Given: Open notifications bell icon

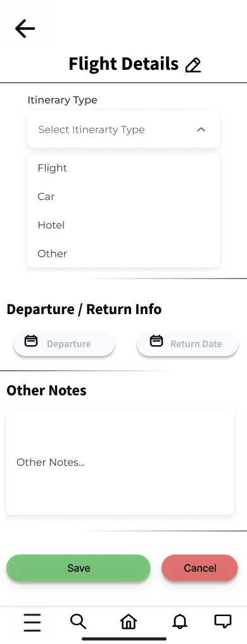Looking at the screenshot, I should [180, 621].
